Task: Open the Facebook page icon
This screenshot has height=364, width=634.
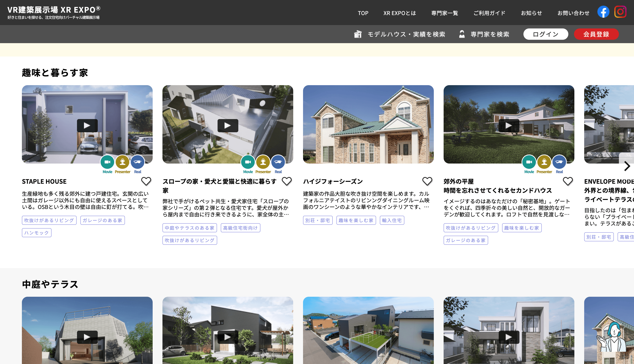Action: [603, 12]
